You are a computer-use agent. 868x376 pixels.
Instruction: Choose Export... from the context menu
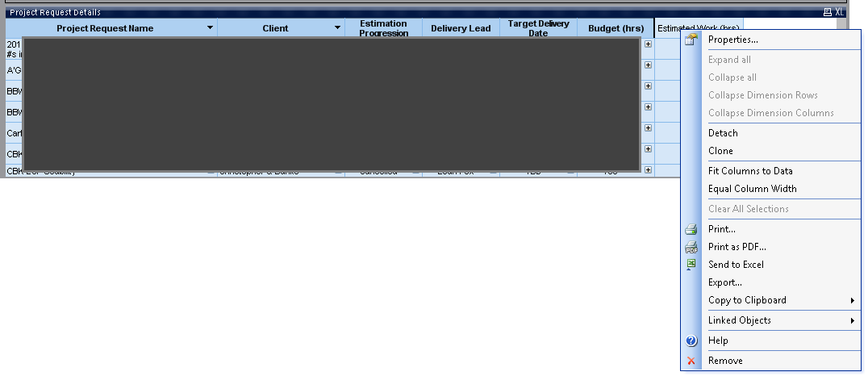coord(781,282)
